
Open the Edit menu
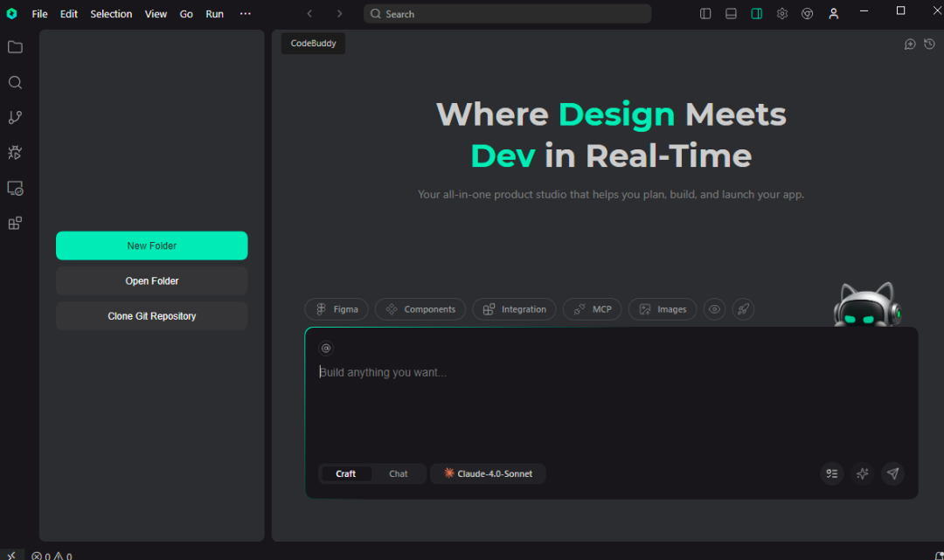click(69, 14)
